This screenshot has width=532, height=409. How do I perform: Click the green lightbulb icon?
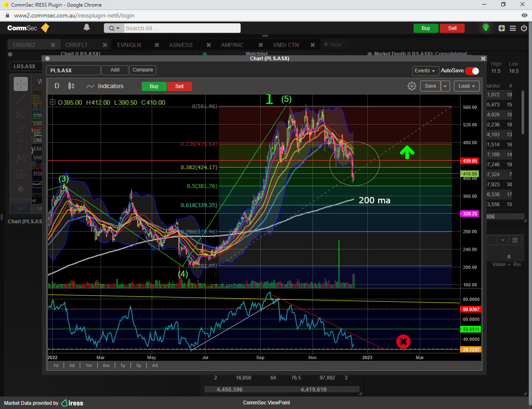pyautogui.click(x=485, y=28)
